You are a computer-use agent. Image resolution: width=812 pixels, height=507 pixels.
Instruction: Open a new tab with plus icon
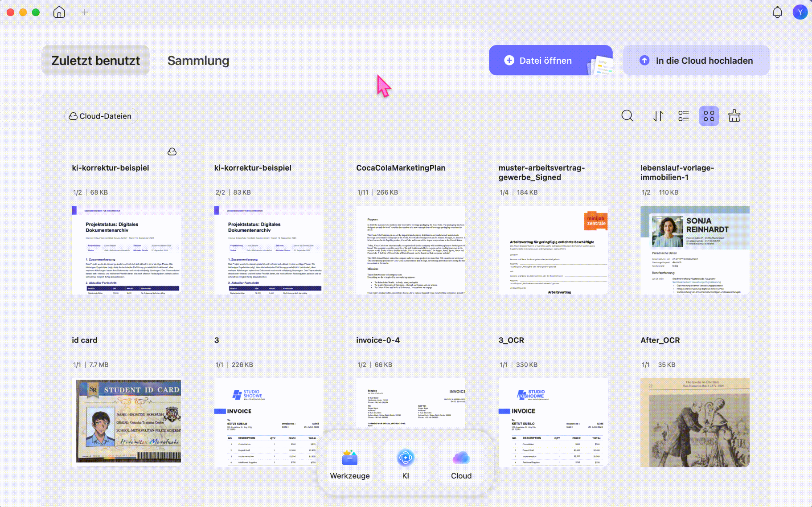click(x=85, y=12)
